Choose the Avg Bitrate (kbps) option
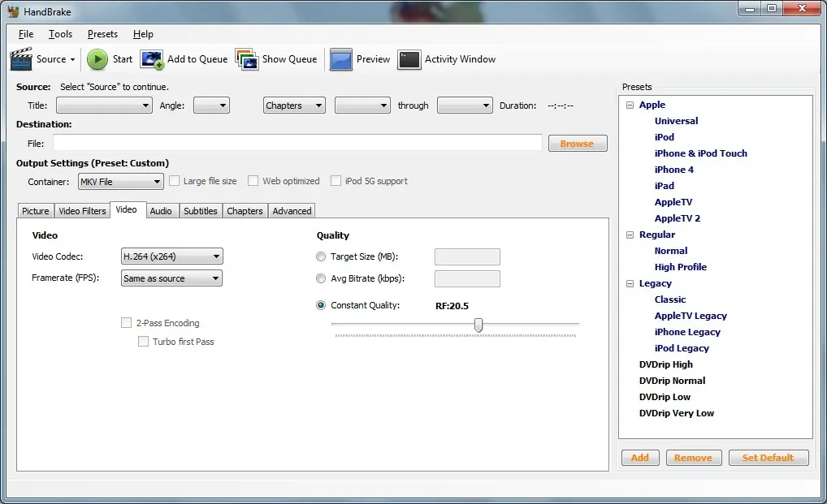The width and height of the screenshot is (827, 504). 321,278
